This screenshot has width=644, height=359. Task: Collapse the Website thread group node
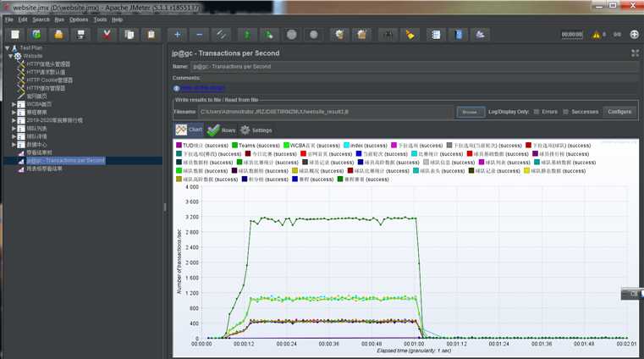click(11, 56)
